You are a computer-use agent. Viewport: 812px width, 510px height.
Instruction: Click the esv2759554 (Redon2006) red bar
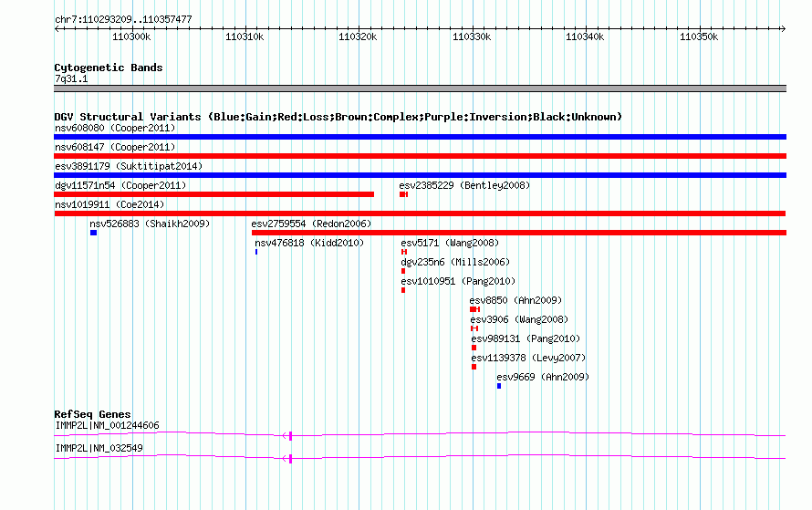tap(519, 233)
